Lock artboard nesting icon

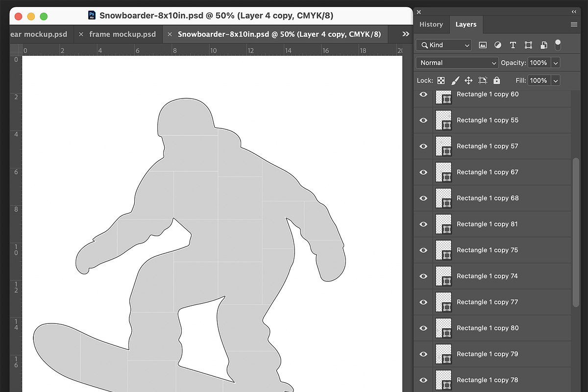(483, 80)
